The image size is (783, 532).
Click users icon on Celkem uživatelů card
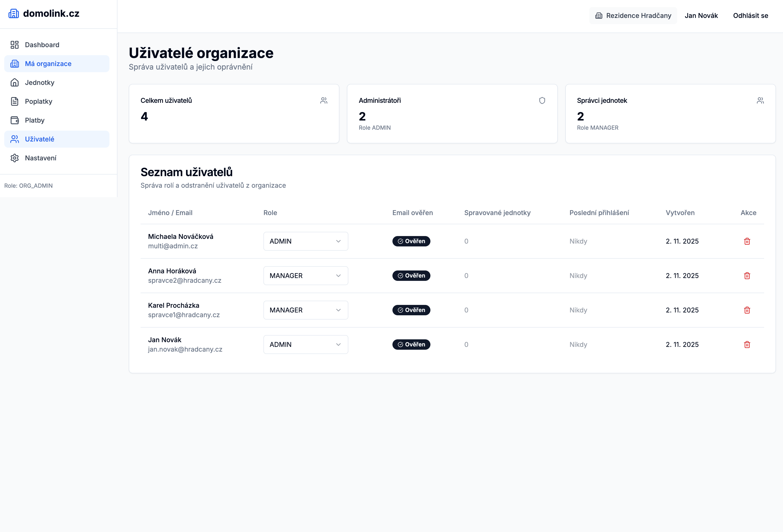coord(323,100)
